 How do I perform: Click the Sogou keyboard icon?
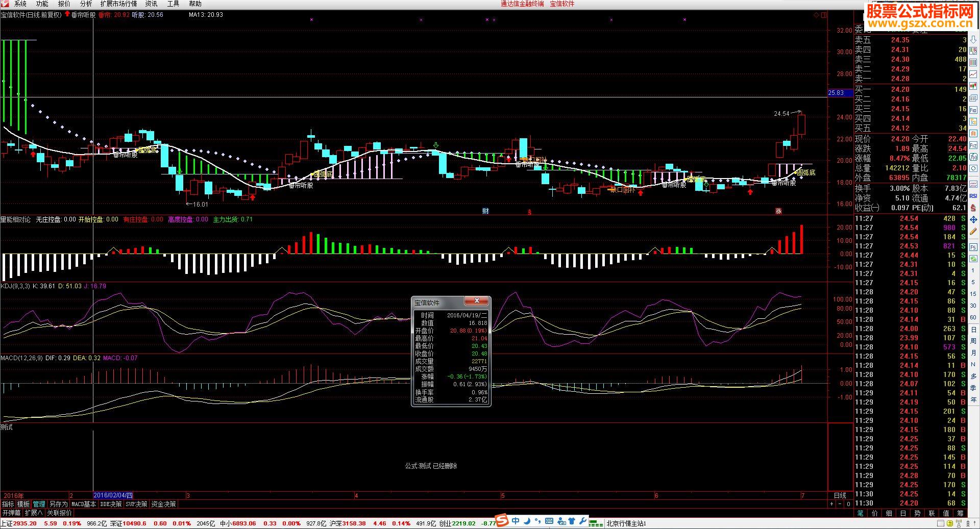click(x=549, y=521)
